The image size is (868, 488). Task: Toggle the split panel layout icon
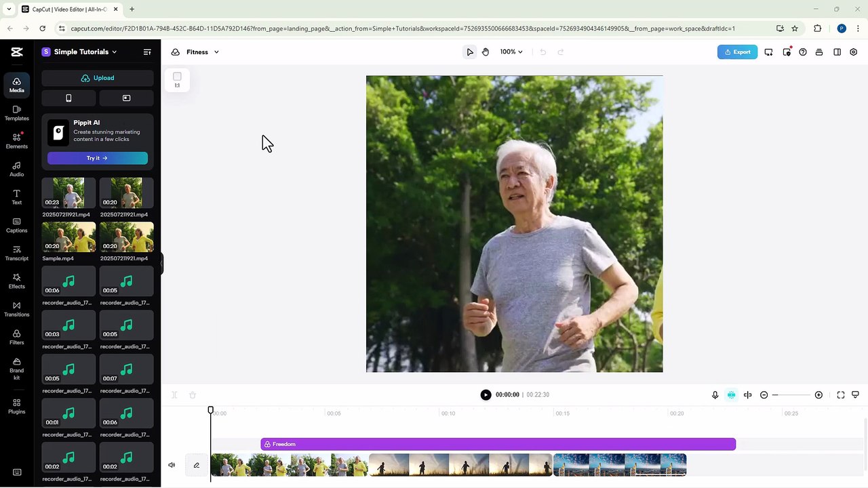(x=837, y=52)
